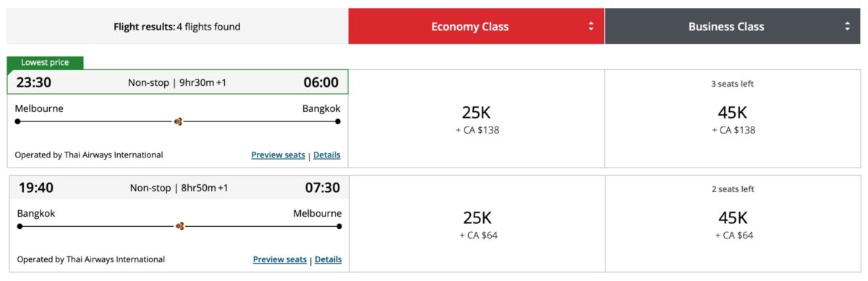Select 45K + CA $138 business fare
868x281 pixels.
pos(733,119)
